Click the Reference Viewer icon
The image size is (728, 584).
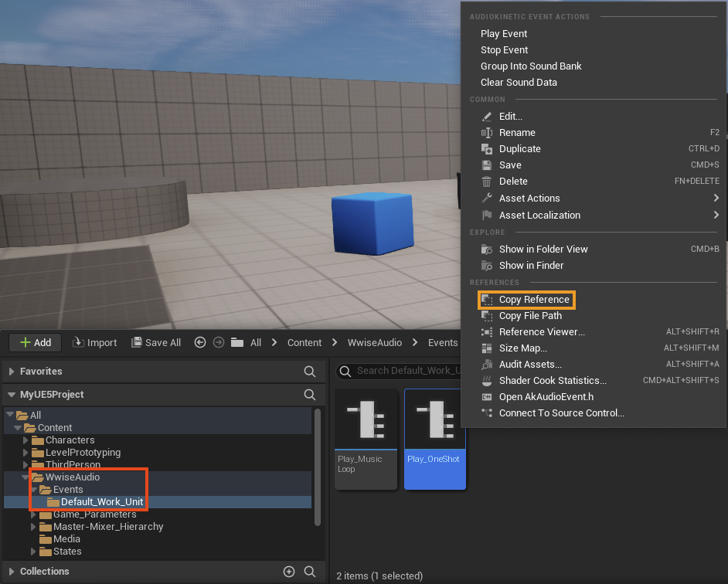pyautogui.click(x=487, y=332)
